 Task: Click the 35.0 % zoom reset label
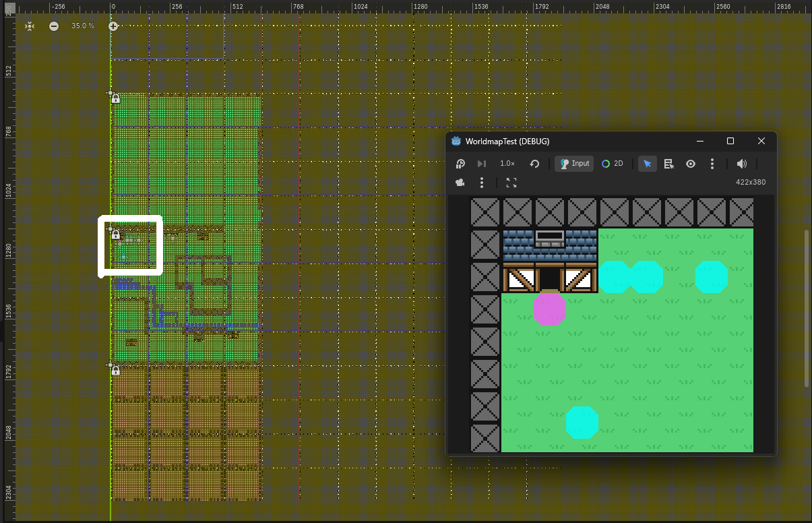pyautogui.click(x=84, y=26)
